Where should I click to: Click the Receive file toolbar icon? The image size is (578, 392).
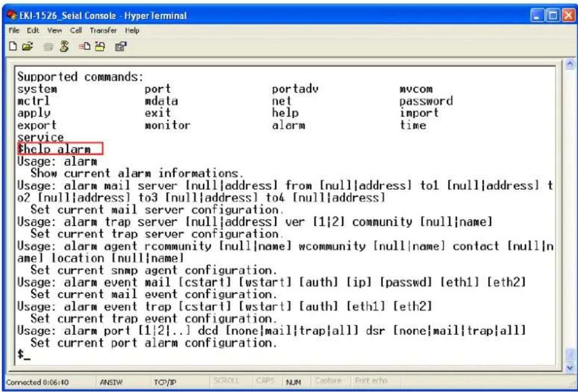pos(99,47)
